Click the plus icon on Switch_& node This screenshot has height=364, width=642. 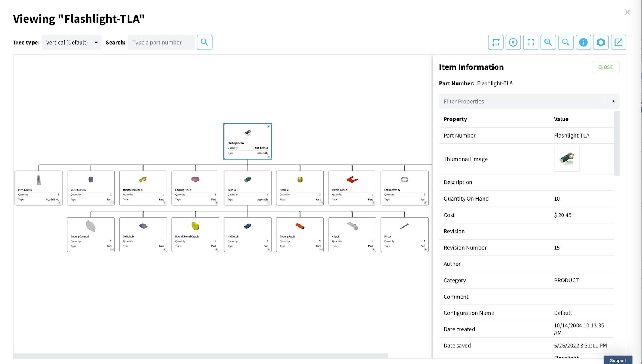pos(164,250)
